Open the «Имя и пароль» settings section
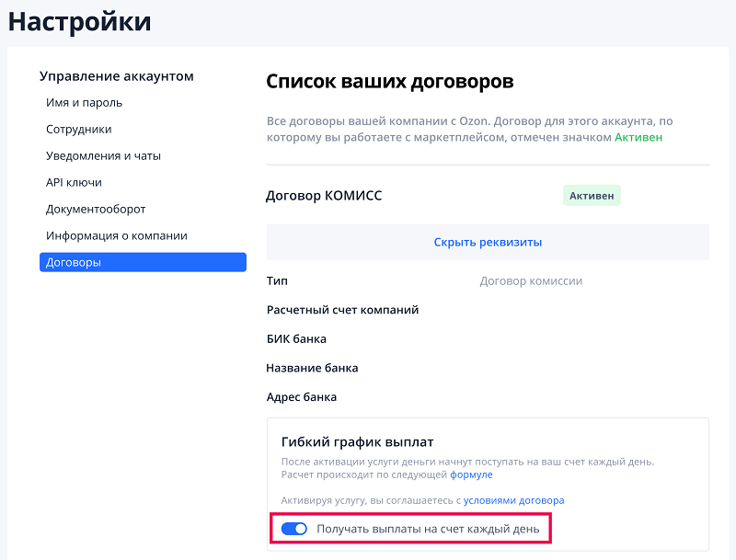The image size is (736, 560). pos(84,103)
